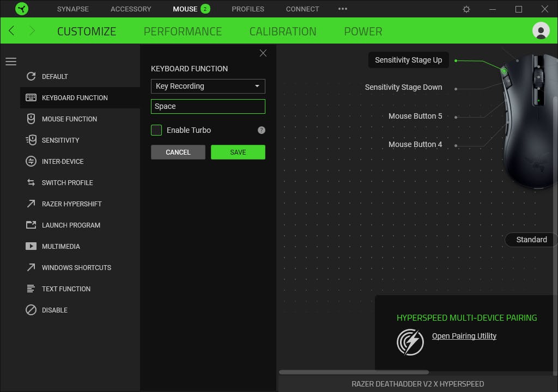Click the Inter-Device icon
The image size is (558, 392).
(x=31, y=161)
